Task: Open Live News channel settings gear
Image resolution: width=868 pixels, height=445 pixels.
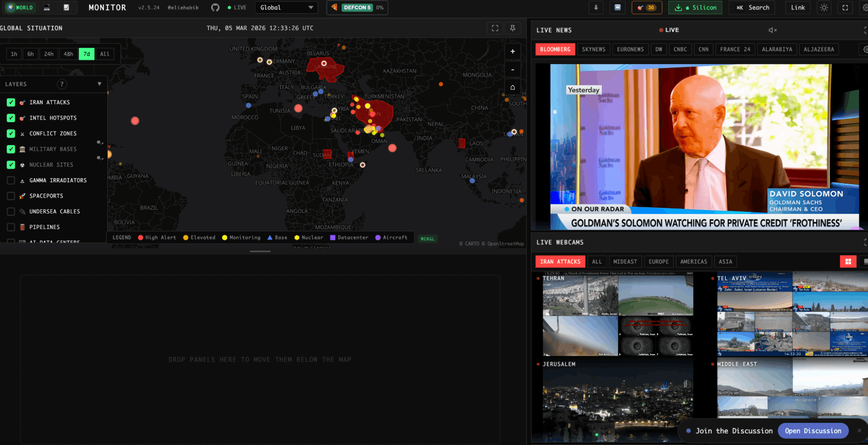Action: point(865,50)
